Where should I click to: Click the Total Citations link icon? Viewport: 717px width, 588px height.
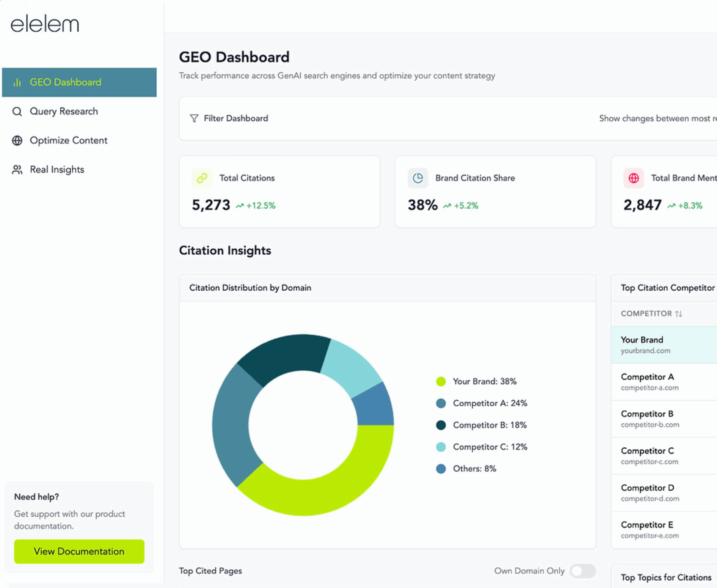point(202,178)
